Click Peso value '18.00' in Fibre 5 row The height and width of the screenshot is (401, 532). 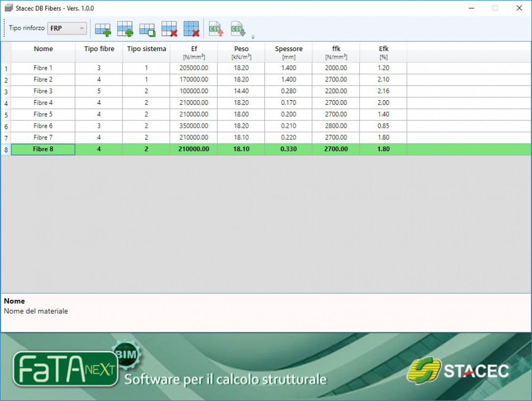(241, 114)
